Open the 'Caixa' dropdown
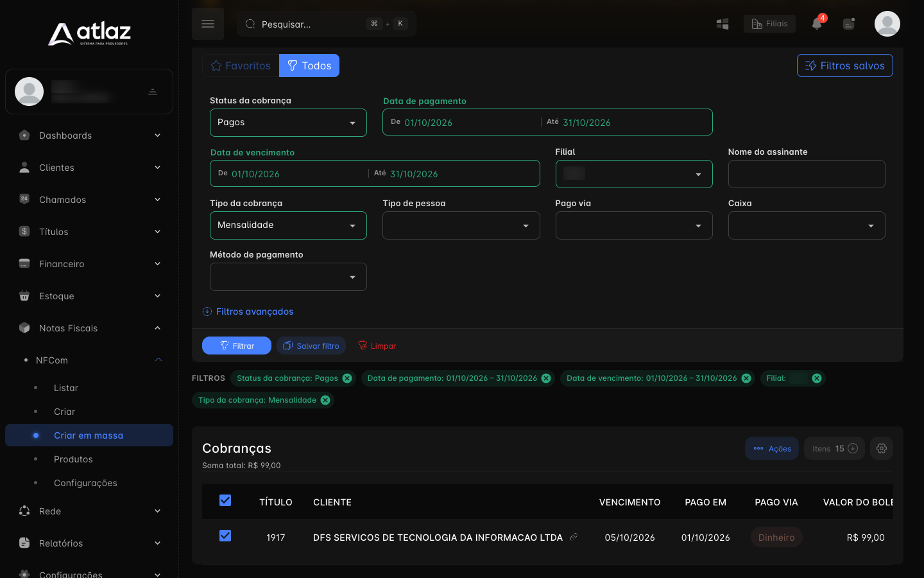 pyautogui.click(x=807, y=225)
